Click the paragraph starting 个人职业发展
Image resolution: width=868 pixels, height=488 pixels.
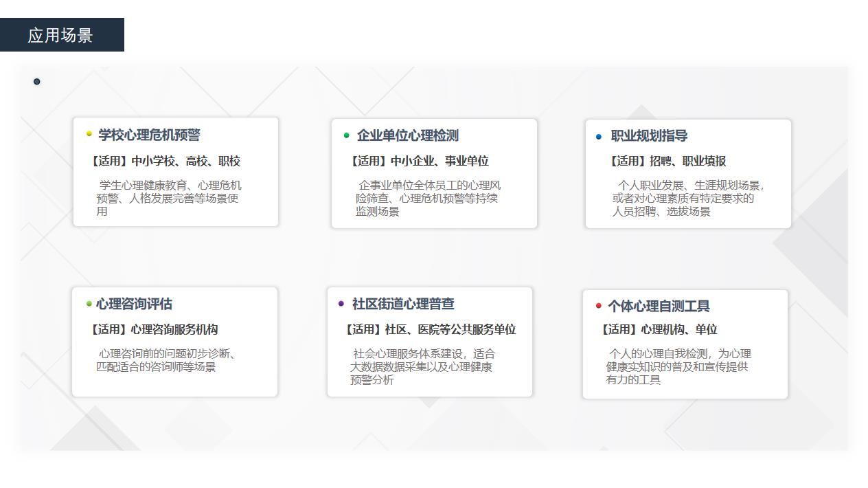point(689,198)
